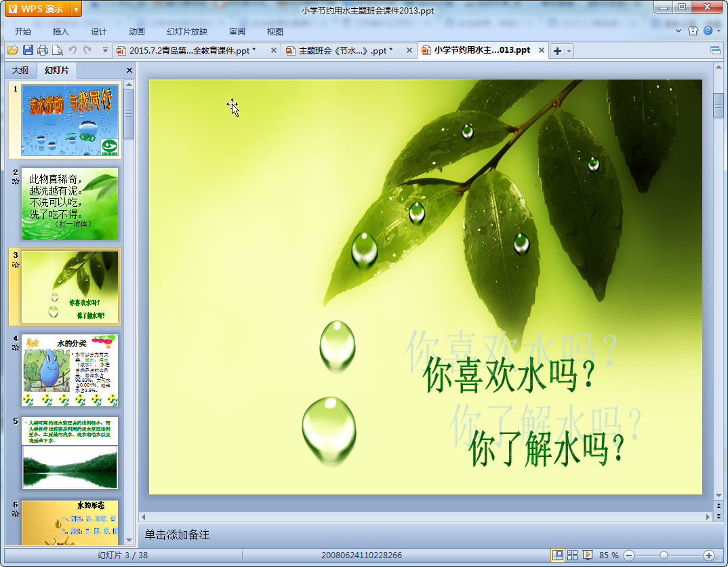Go to next slide via double-down arrow
This screenshot has height=567, width=728.
719,516
